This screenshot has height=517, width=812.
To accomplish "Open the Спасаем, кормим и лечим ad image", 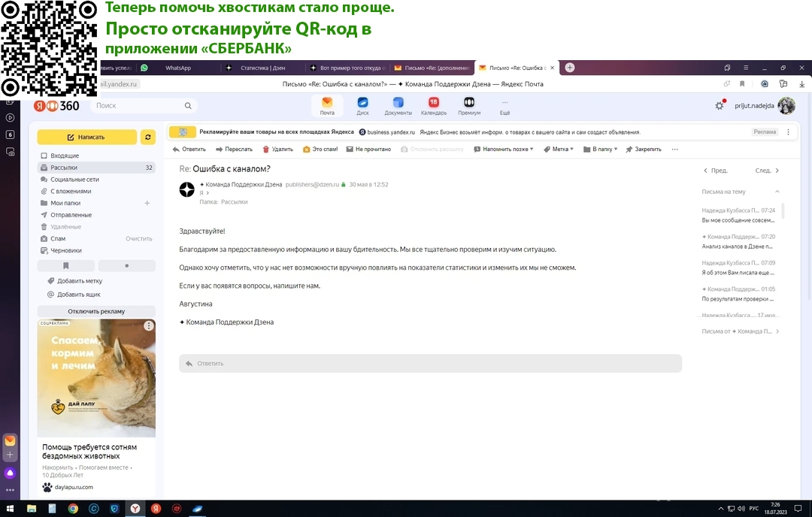I will coord(96,378).
